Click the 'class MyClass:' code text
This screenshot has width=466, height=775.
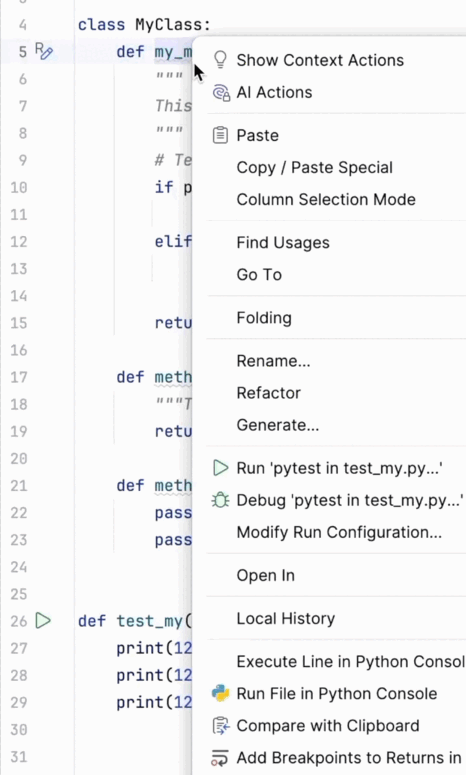(x=144, y=25)
